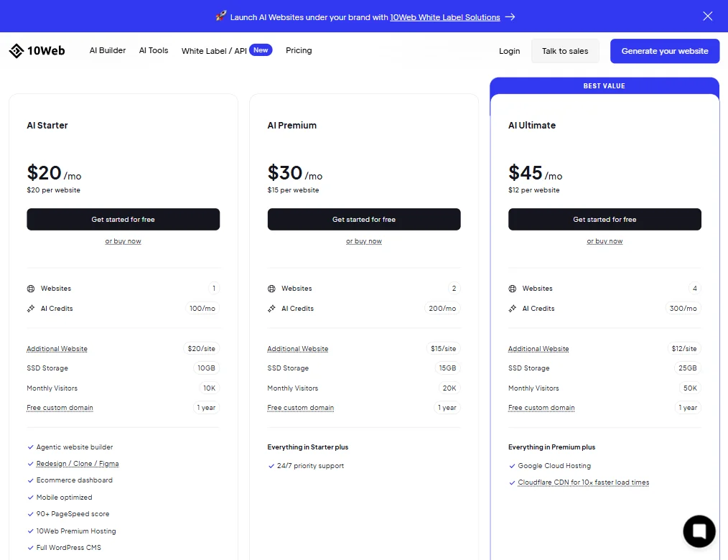Click Mobile optimized feature
The height and width of the screenshot is (560, 728).
(x=64, y=498)
